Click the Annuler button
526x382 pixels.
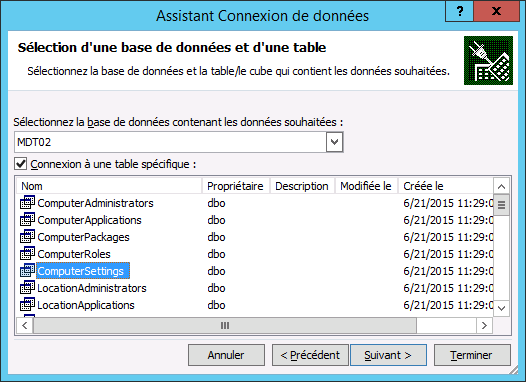coord(226,355)
